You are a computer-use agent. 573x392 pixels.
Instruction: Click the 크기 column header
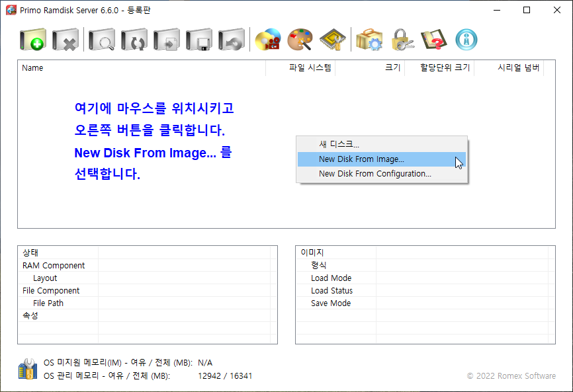coord(370,68)
